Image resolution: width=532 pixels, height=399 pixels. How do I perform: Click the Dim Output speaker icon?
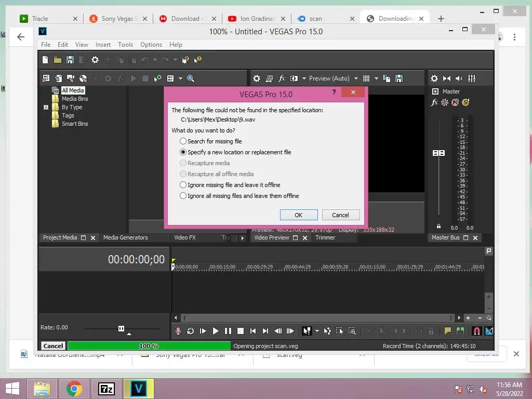coord(459,78)
